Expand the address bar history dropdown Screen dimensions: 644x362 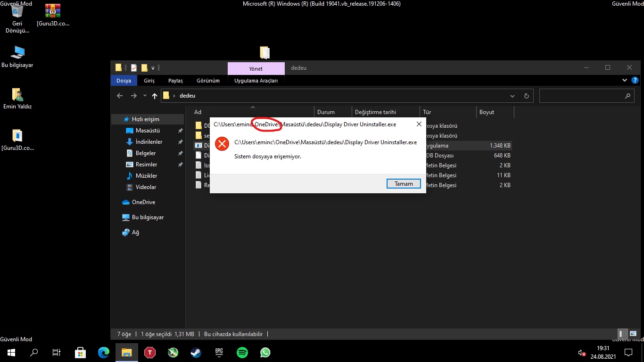coord(512,96)
